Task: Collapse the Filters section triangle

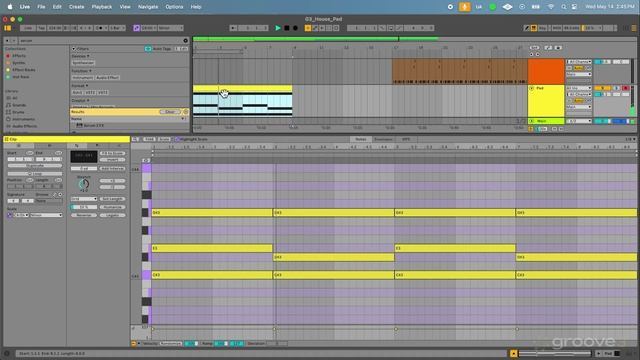Action: (x=73, y=49)
